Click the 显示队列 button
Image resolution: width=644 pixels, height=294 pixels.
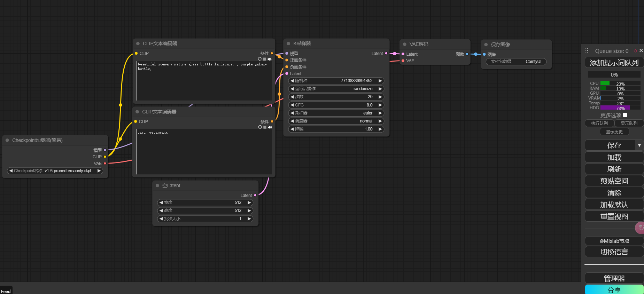click(629, 123)
